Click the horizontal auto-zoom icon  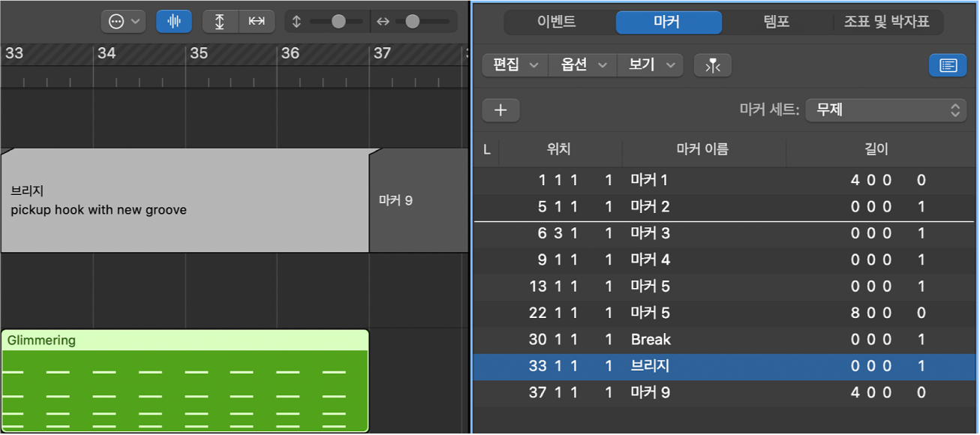[257, 21]
